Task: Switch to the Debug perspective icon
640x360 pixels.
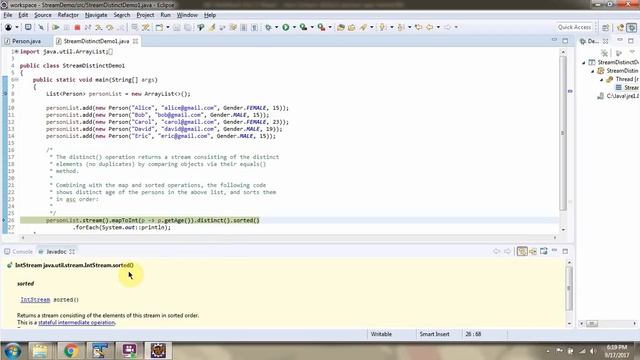Action: pos(632,27)
